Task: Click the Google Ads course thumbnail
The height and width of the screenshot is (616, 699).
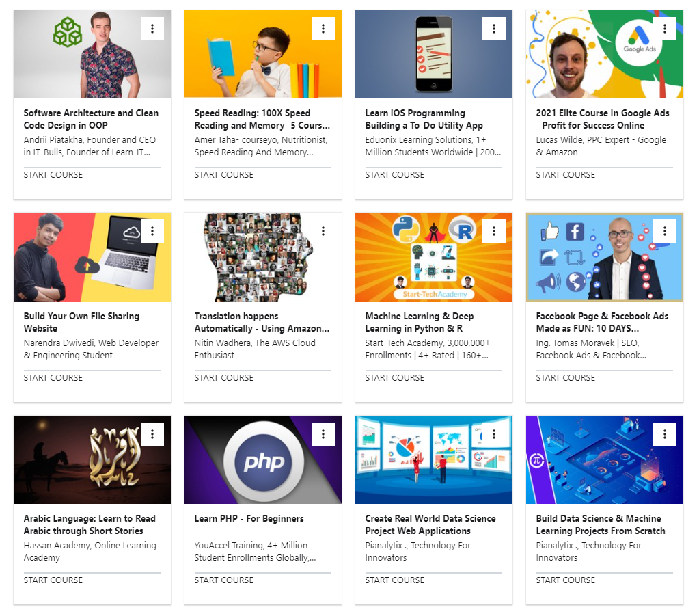Action: pos(605,55)
